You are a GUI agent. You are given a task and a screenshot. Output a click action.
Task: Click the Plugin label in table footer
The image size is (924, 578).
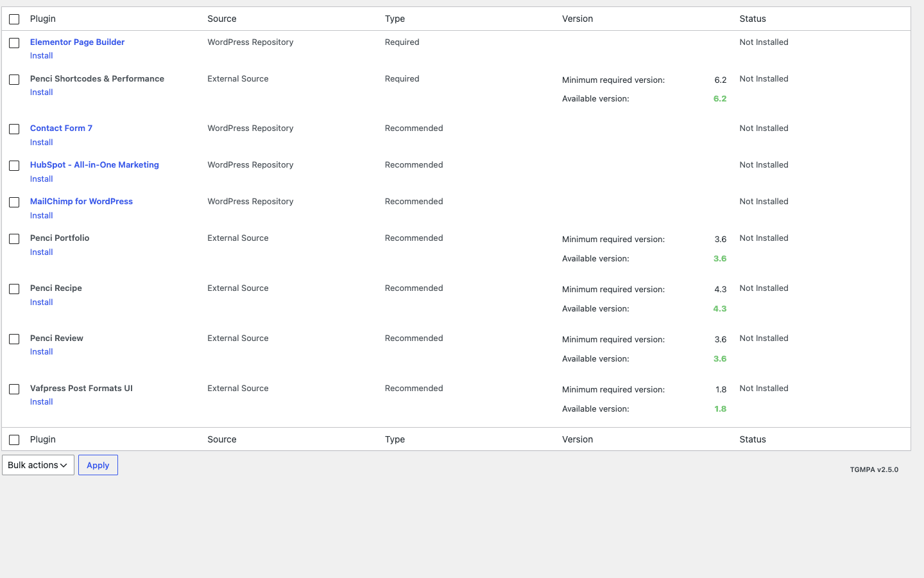[43, 439]
